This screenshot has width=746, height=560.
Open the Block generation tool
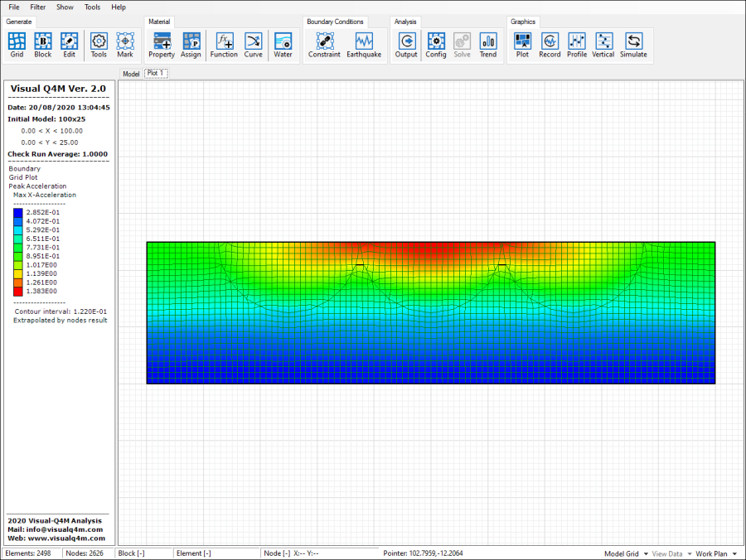[43, 46]
